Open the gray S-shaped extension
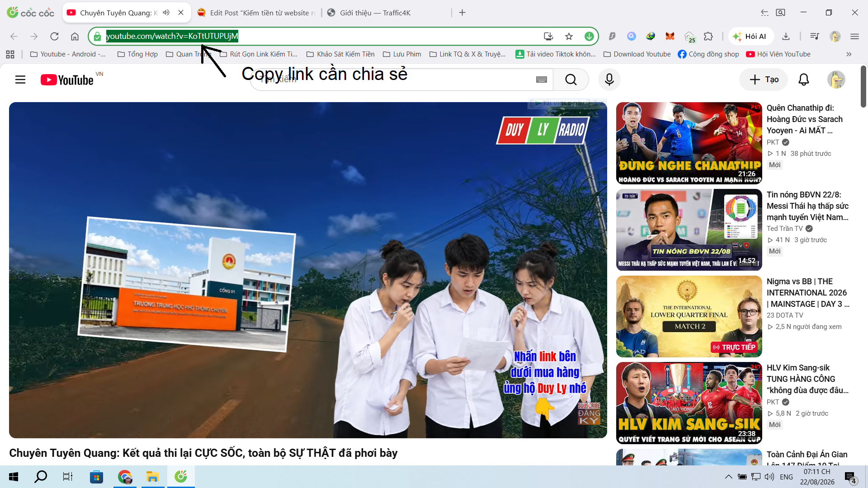Screen dimensions: 868x488 click(612, 36)
